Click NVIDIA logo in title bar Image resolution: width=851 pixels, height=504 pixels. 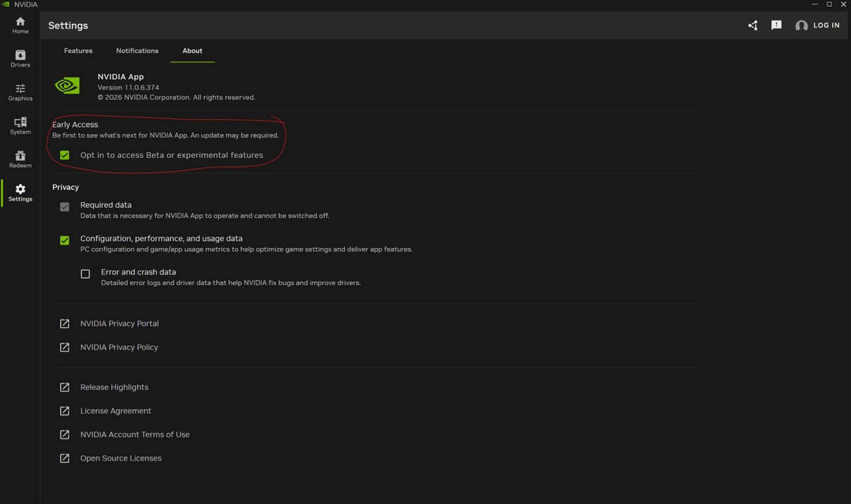[x=6, y=4]
